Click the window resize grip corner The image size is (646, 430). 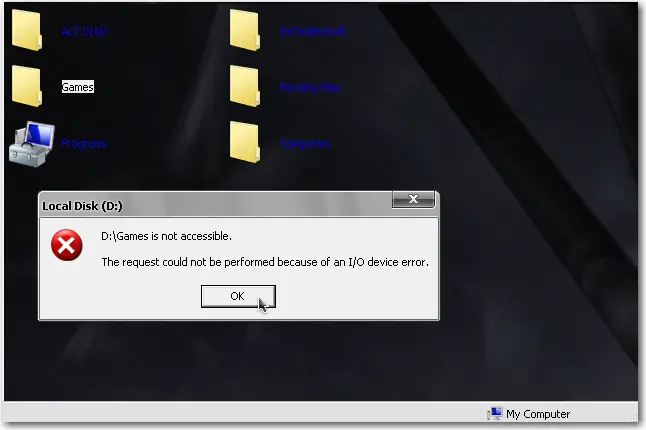633,418
